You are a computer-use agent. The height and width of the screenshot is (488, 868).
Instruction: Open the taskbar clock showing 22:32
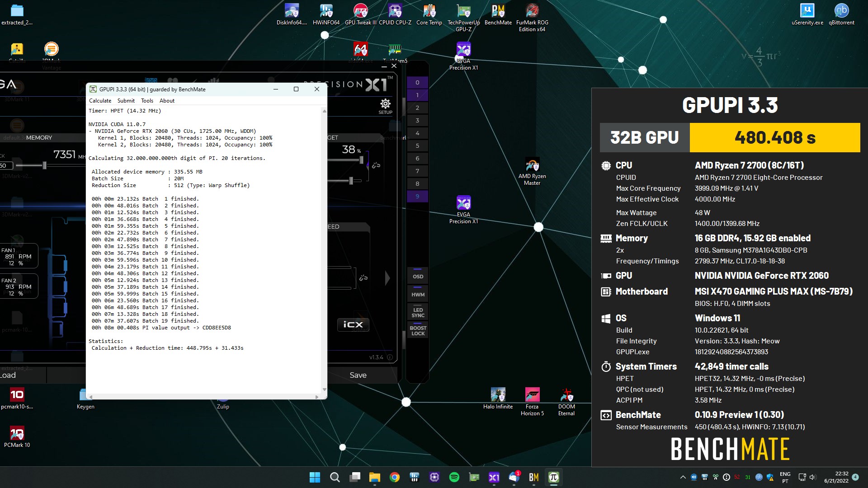(x=836, y=477)
